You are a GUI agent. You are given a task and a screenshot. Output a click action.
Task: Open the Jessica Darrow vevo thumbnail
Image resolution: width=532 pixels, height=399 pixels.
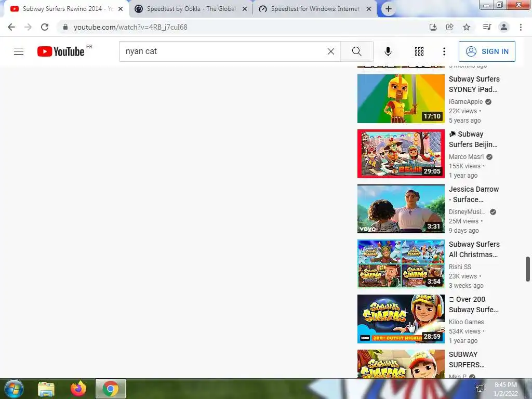pyautogui.click(x=401, y=209)
